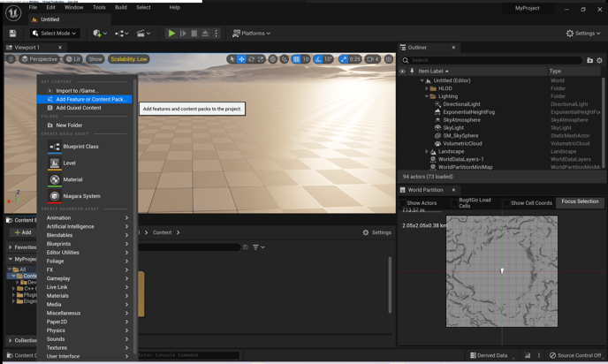This screenshot has width=608, height=364.
Task: Toggle scale snapping icon
Action: tap(343, 59)
